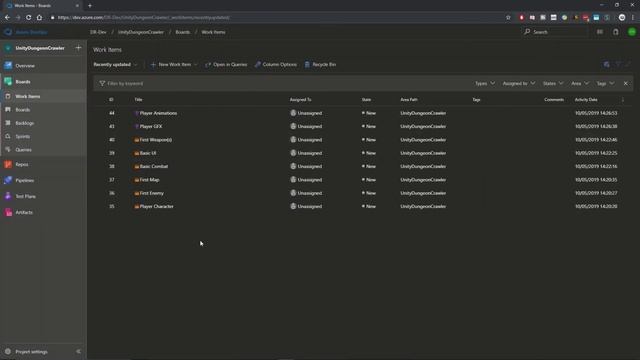Open the Repos hub icon
Screen dimensions: 640x360
pyautogui.click(x=8, y=164)
